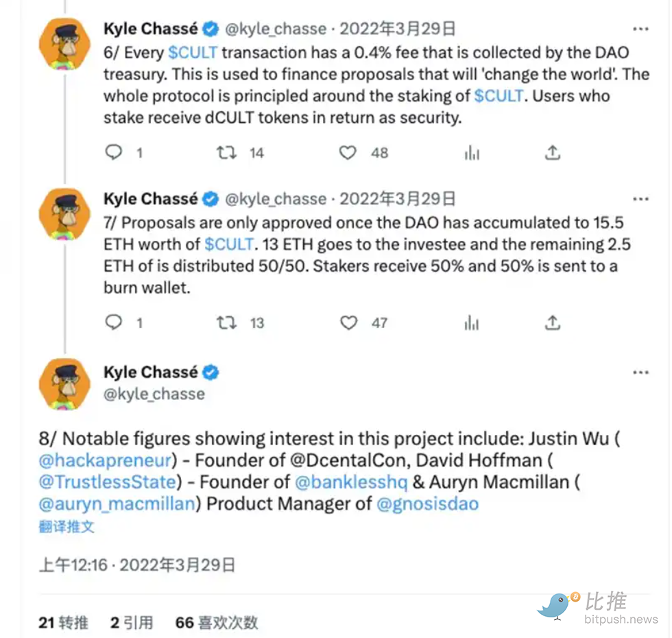
Task: Retweet the 7/ tweet with 13 retweets
Action: (227, 322)
